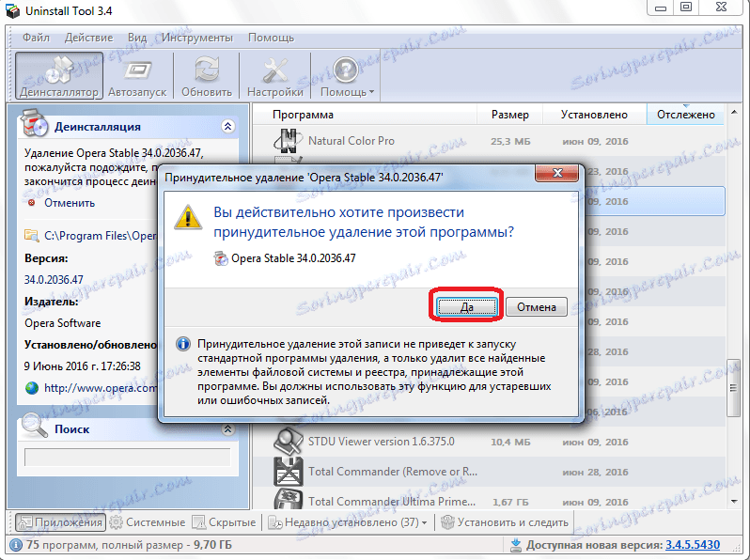Viewport: 750px width, 560px height.
Task: Sort by Отслежено column header
Action: coord(685,115)
